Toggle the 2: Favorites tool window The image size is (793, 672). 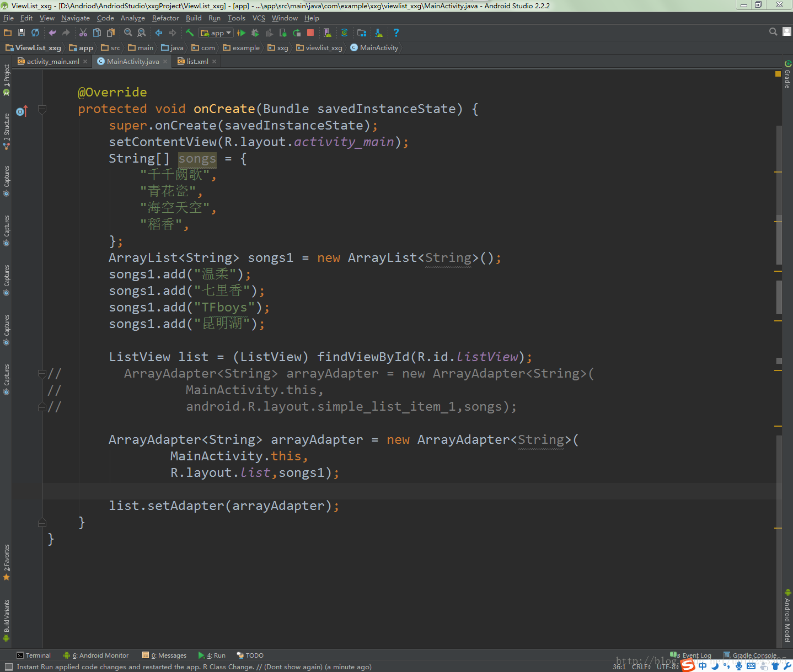click(7, 562)
